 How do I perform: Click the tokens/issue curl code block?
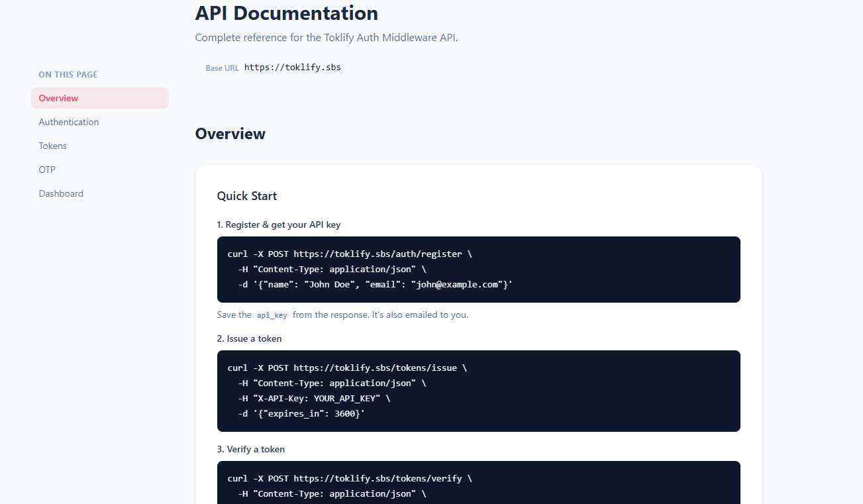coord(479,391)
